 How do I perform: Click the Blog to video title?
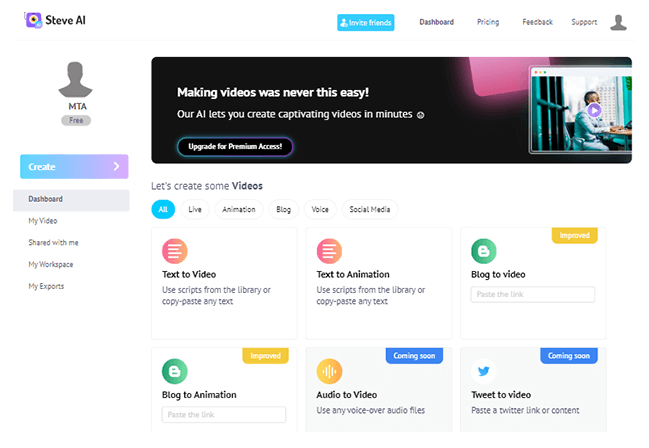(x=498, y=275)
